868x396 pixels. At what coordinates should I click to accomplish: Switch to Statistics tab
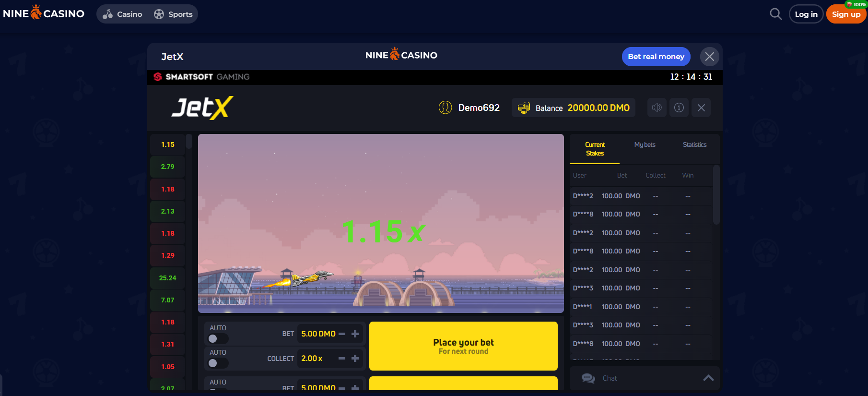694,144
